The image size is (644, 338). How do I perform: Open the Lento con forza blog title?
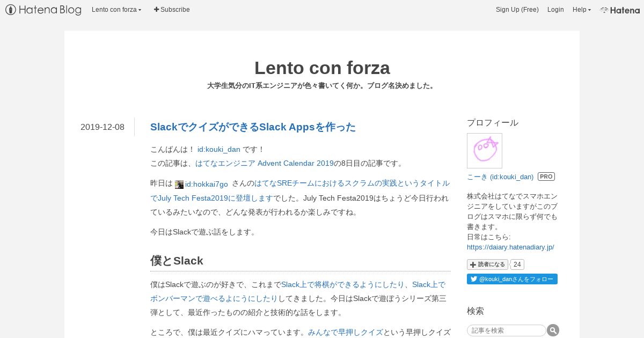point(322,68)
